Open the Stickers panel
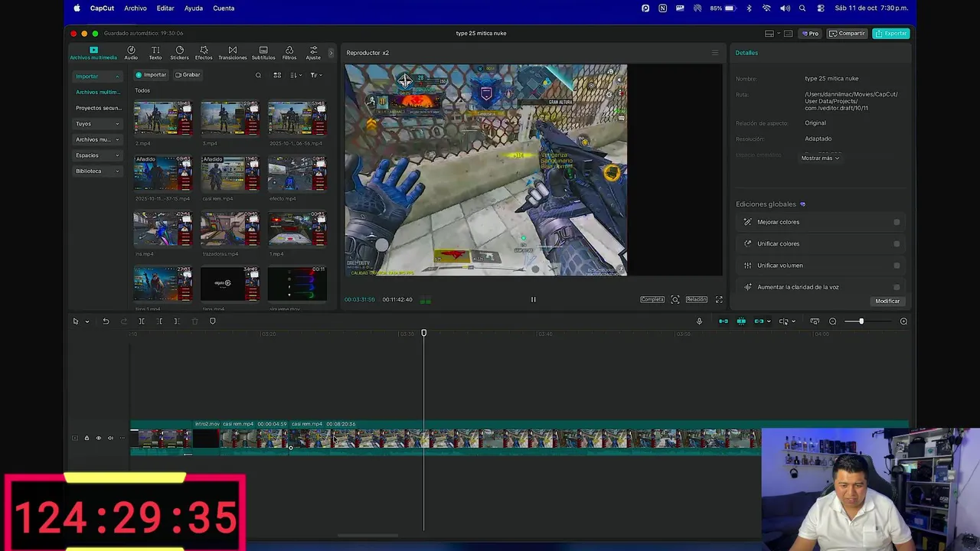Viewport: 980px width, 551px height. (x=179, y=53)
